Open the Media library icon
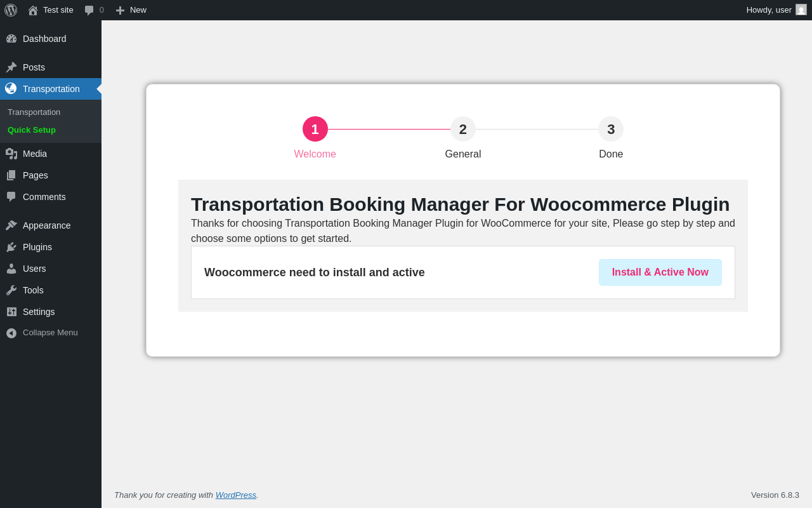 [11, 154]
